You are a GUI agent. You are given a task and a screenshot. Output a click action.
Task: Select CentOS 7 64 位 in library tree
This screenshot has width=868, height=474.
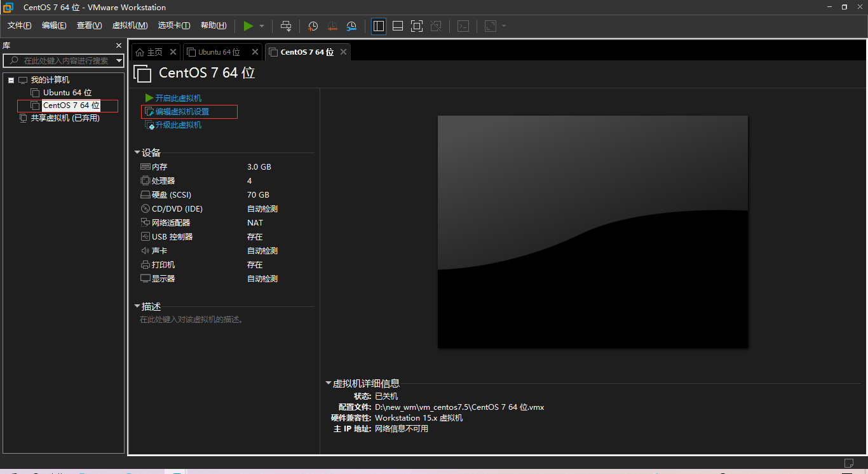(71, 105)
